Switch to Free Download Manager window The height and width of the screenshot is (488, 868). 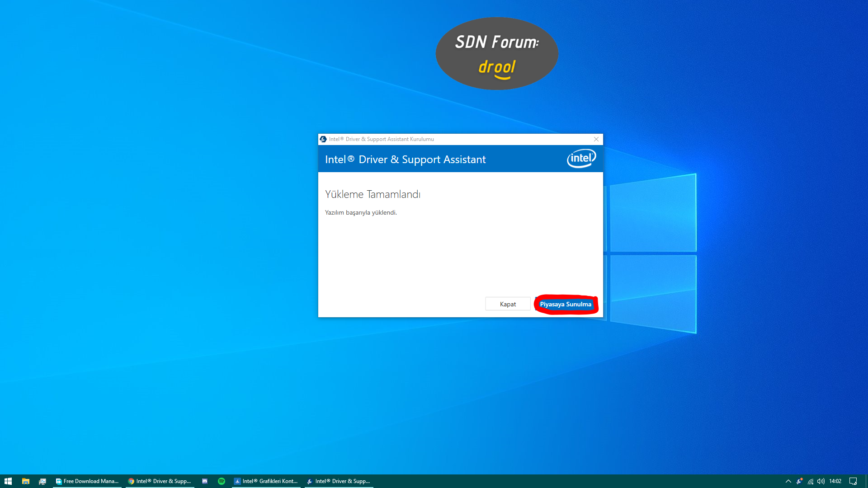[87, 481]
